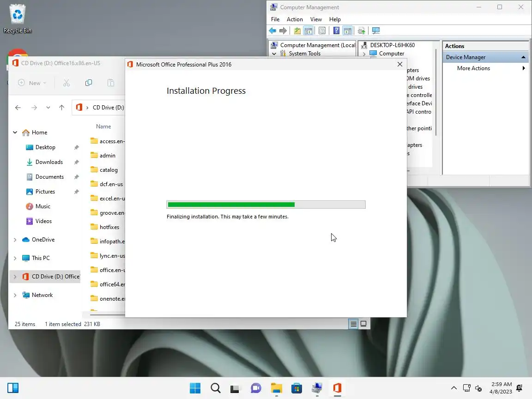Open Task View from taskbar
532x399 pixels.
point(235,388)
